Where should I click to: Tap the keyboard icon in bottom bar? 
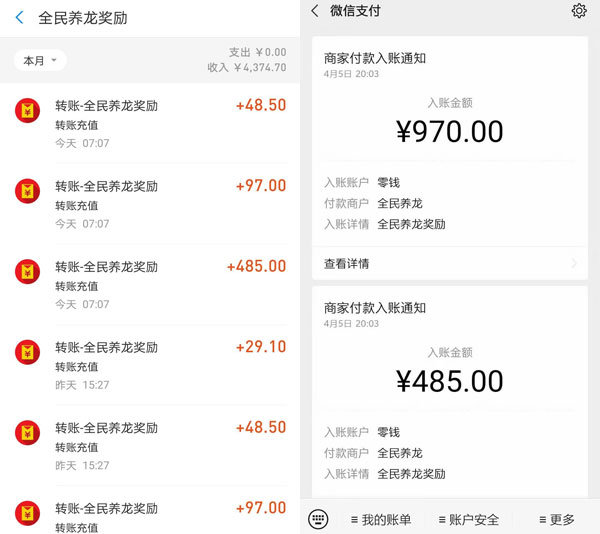[318, 519]
